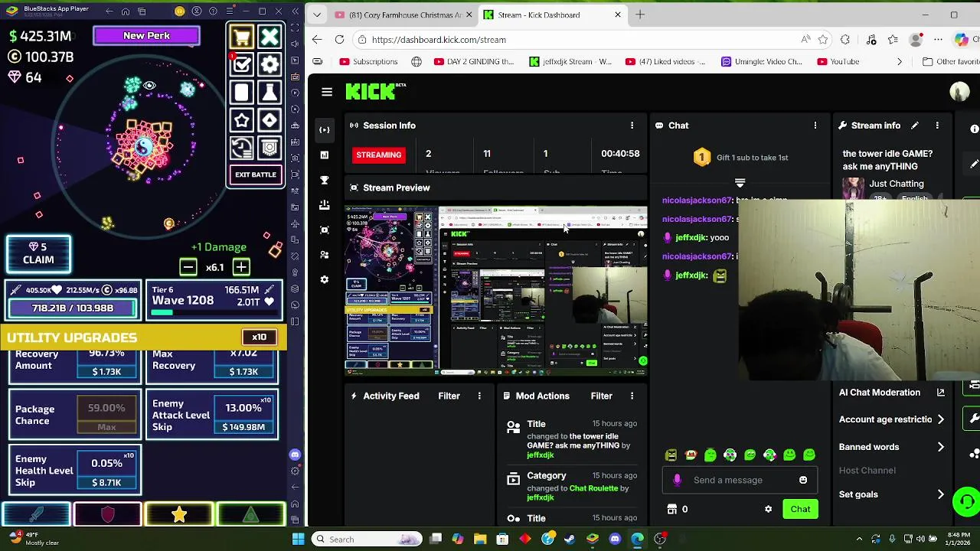Image resolution: width=980 pixels, height=551 pixels.
Task: Toggle the eye icon above the tower
Action: click(x=149, y=86)
